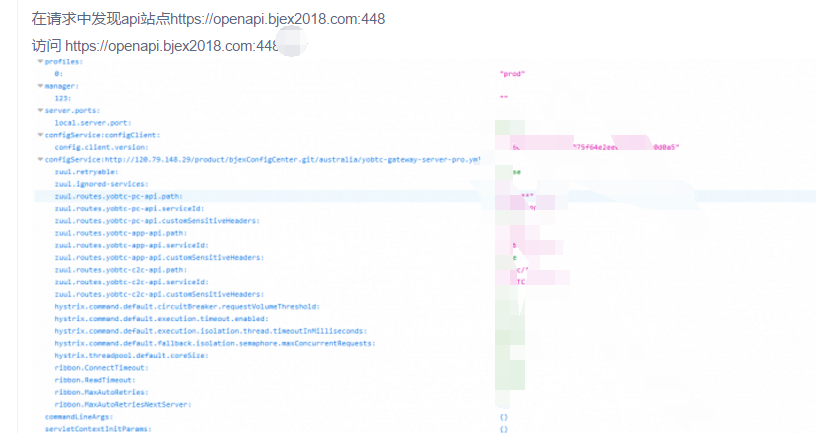Image resolution: width=816 pixels, height=433 pixels.
Task: Collapse the server.ports node triangle
Action: point(40,110)
